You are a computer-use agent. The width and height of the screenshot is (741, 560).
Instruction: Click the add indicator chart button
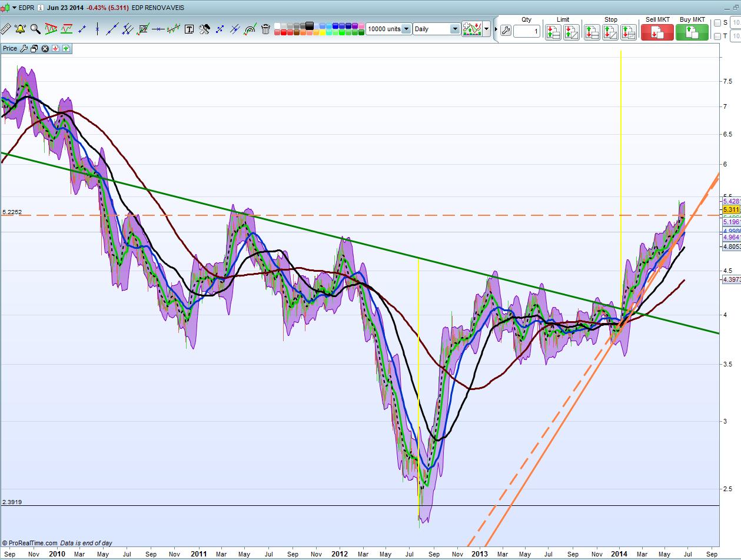click(x=472, y=29)
